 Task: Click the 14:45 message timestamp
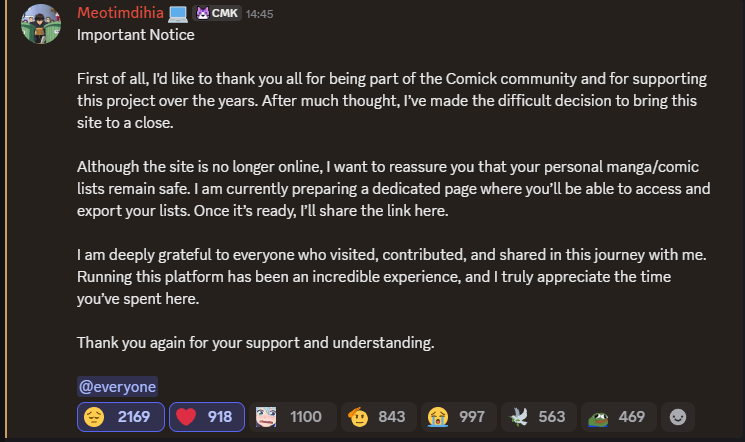coord(260,14)
